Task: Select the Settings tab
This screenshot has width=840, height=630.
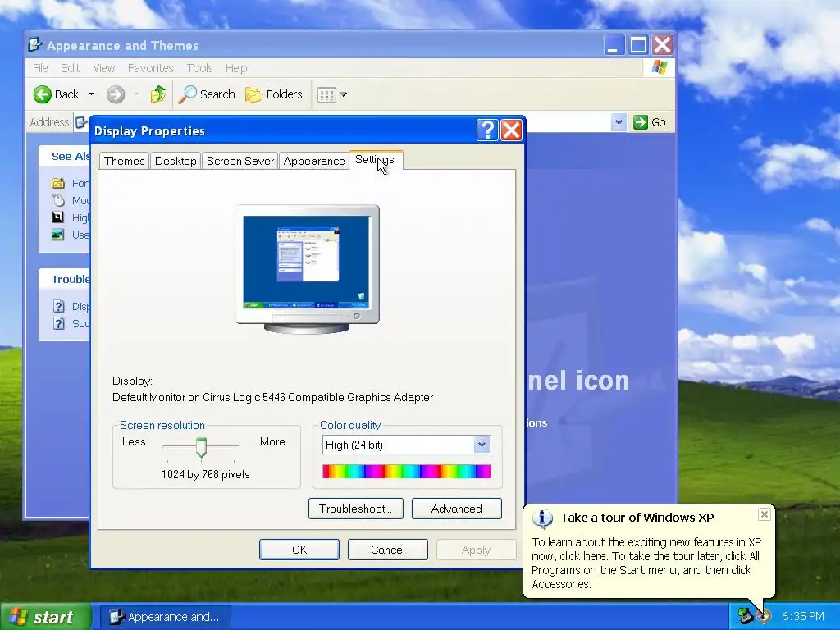Action: pos(374,160)
